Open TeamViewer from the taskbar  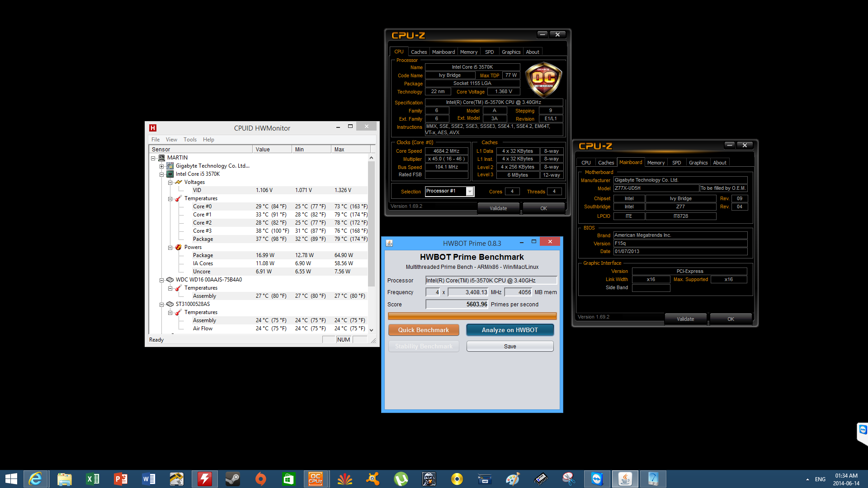pos(597,479)
